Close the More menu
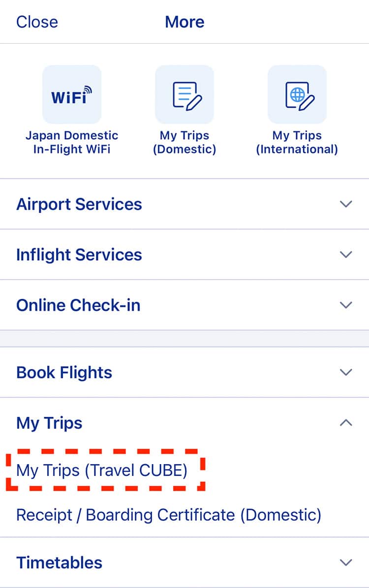 [x=37, y=22]
